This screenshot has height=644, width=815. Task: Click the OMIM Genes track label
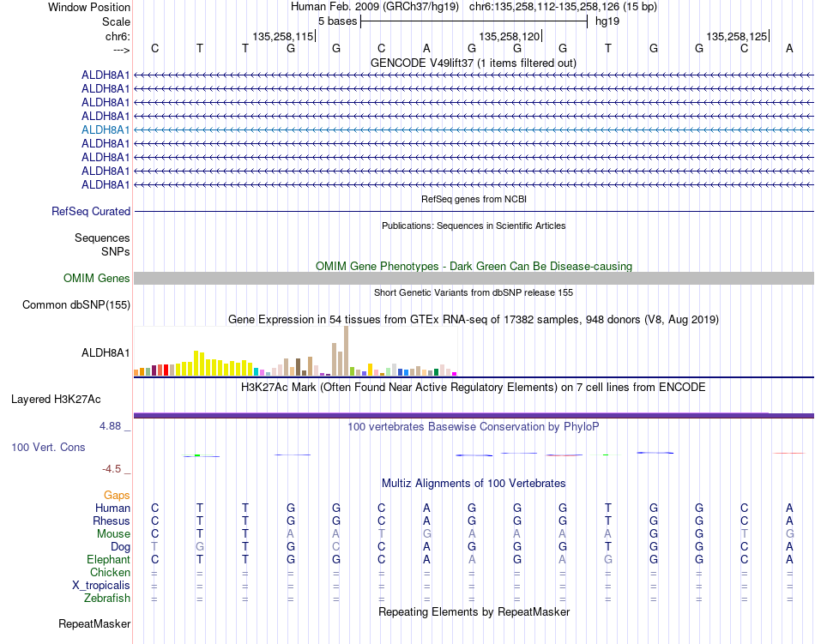pyautogui.click(x=97, y=279)
